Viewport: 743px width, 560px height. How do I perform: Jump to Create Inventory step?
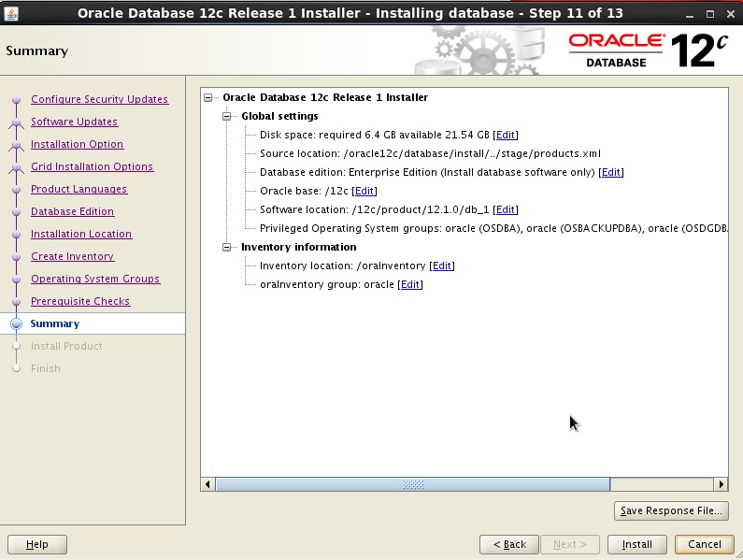click(x=73, y=256)
